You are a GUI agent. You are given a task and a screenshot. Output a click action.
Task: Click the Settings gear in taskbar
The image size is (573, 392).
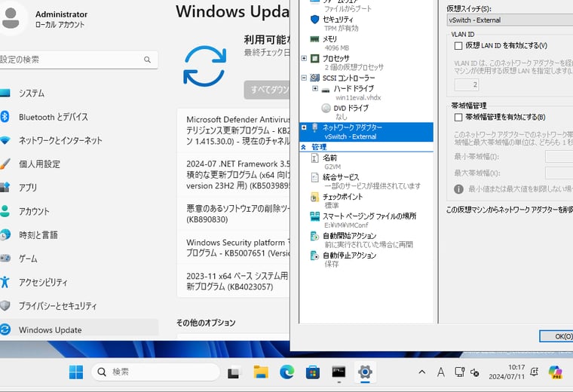point(365,372)
